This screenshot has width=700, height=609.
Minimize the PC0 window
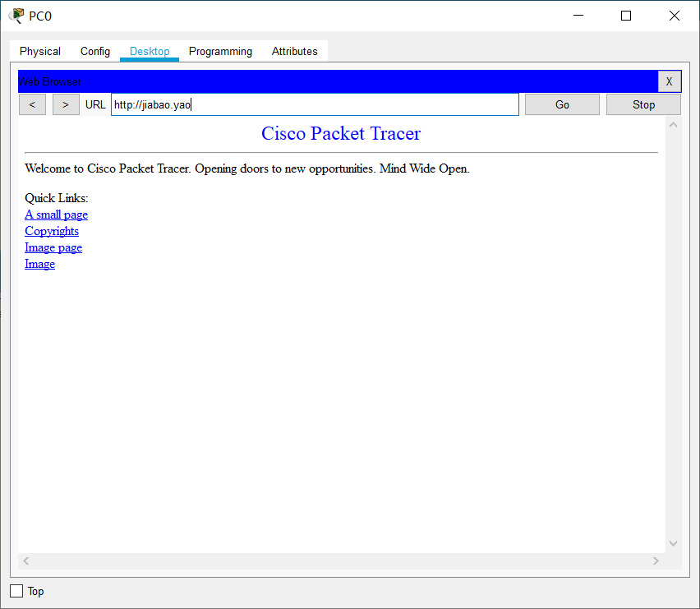pos(578,16)
